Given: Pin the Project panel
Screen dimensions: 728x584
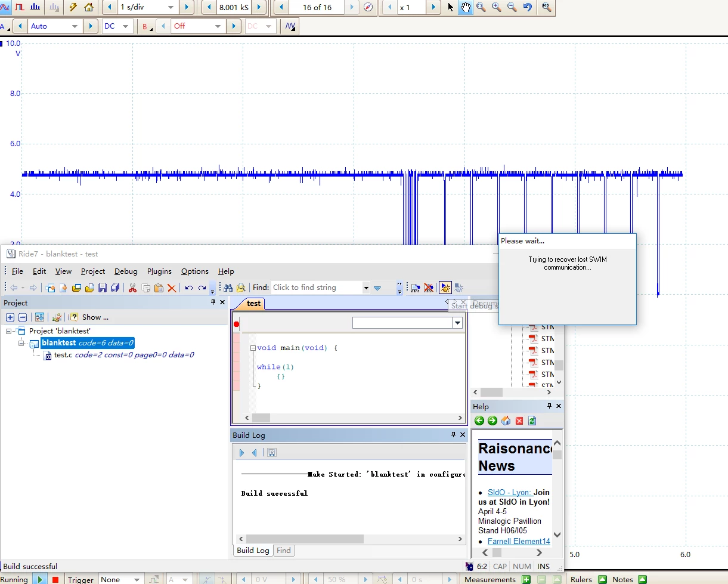Looking at the screenshot, I should coord(213,302).
